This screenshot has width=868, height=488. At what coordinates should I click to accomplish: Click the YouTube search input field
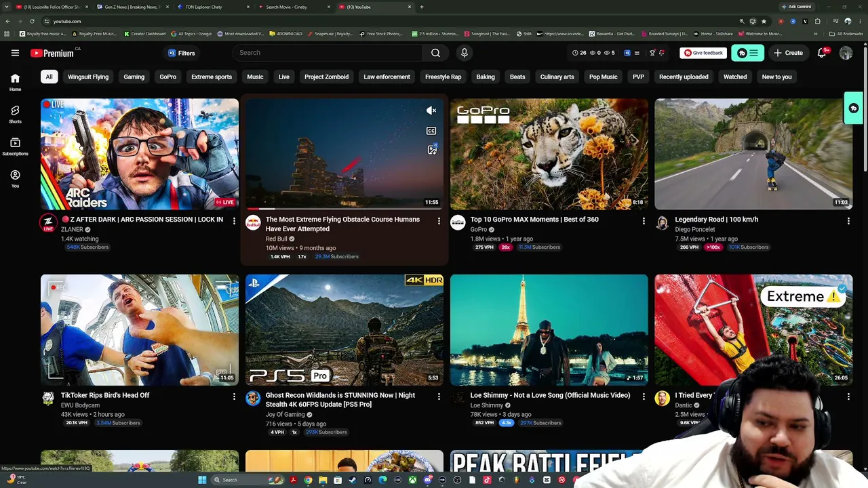(x=328, y=53)
